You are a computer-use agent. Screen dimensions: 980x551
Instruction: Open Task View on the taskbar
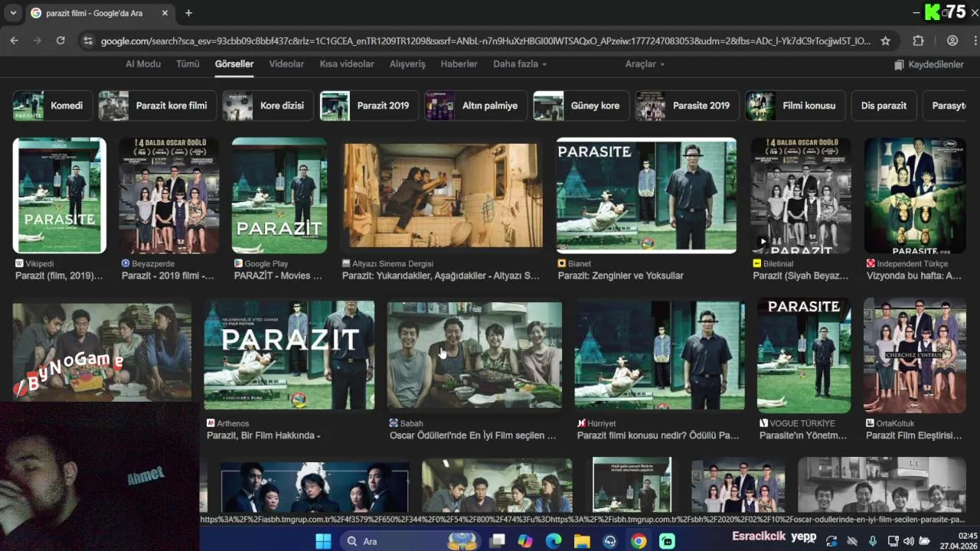click(x=498, y=541)
